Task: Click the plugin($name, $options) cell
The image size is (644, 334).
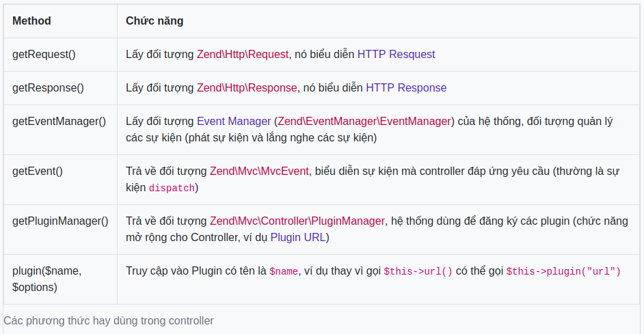Action: [x=46, y=279]
